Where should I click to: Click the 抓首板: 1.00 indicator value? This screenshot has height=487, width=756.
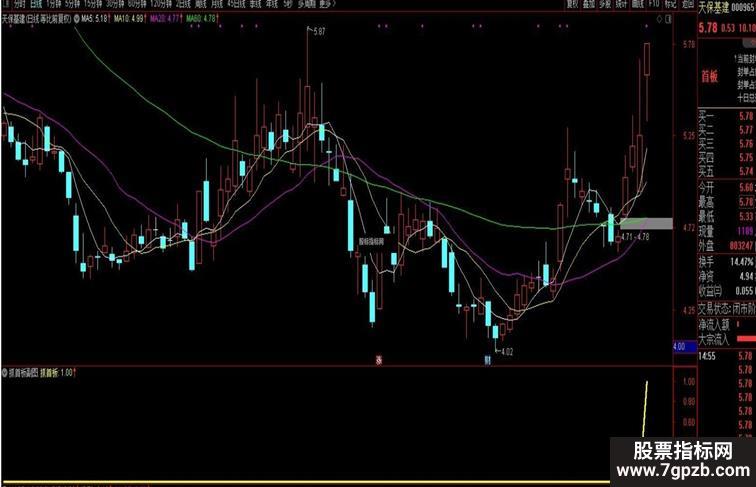coord(57,373)
